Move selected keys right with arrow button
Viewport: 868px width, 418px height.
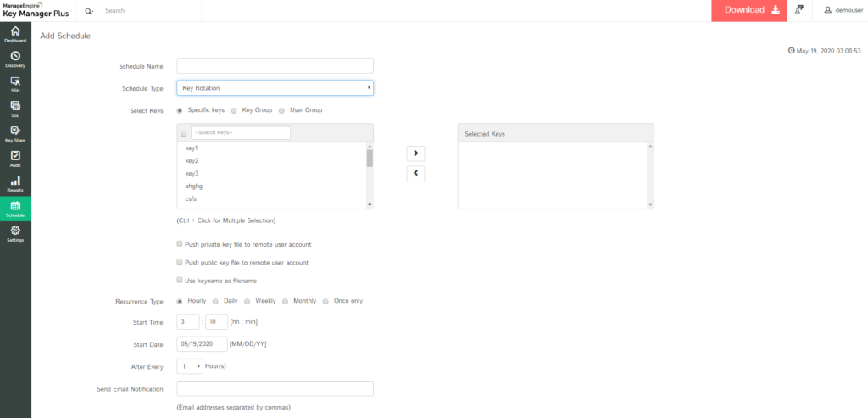point(416,153)
